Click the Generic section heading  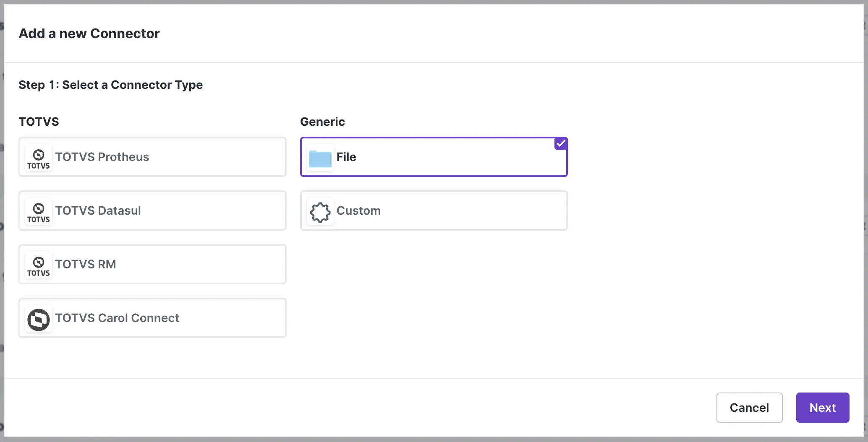coord(322,122)
